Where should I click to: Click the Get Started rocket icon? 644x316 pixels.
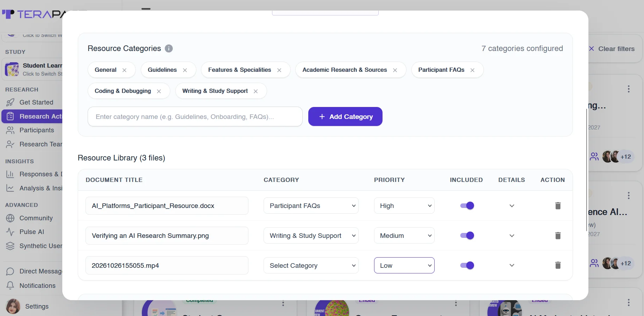(10, 102)
